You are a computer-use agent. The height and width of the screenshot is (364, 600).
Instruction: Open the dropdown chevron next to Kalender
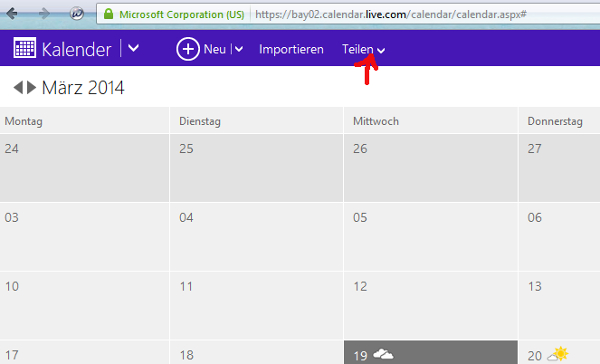(x=134, y=49)
